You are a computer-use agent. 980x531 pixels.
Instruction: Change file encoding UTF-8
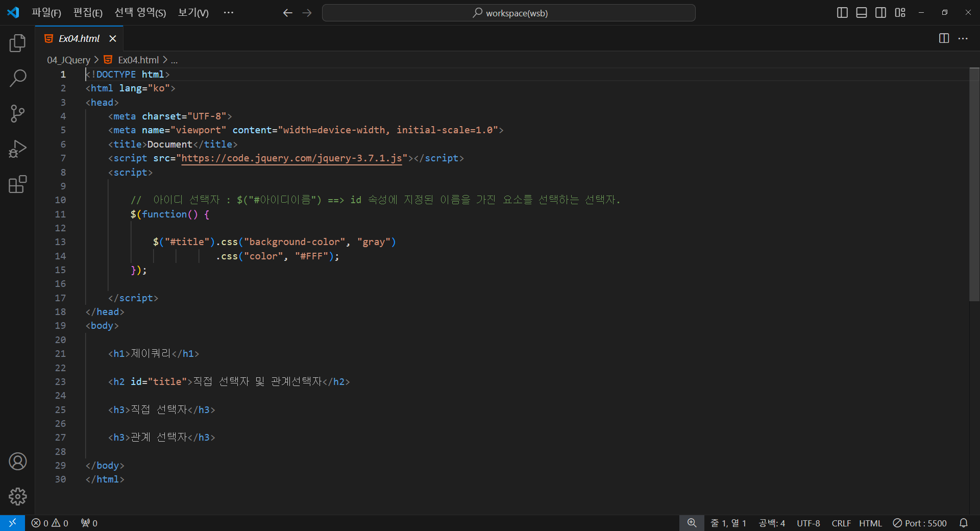pos(808,523)
